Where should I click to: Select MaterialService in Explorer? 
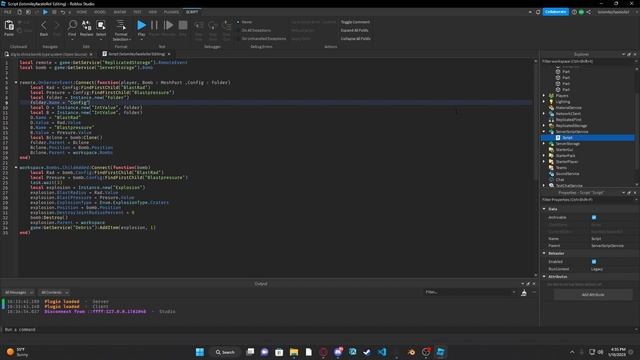click(x=568, y=108)
